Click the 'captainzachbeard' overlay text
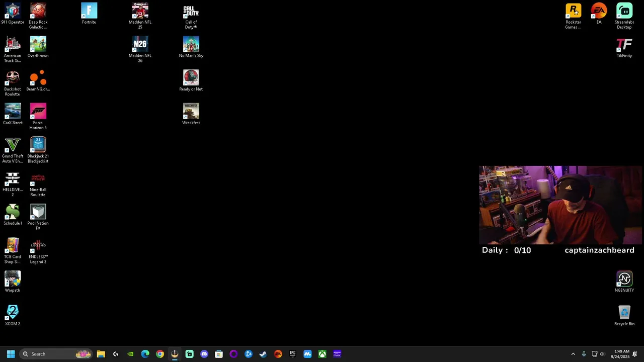Screen dimensions: 644x362 click(599, 250)
